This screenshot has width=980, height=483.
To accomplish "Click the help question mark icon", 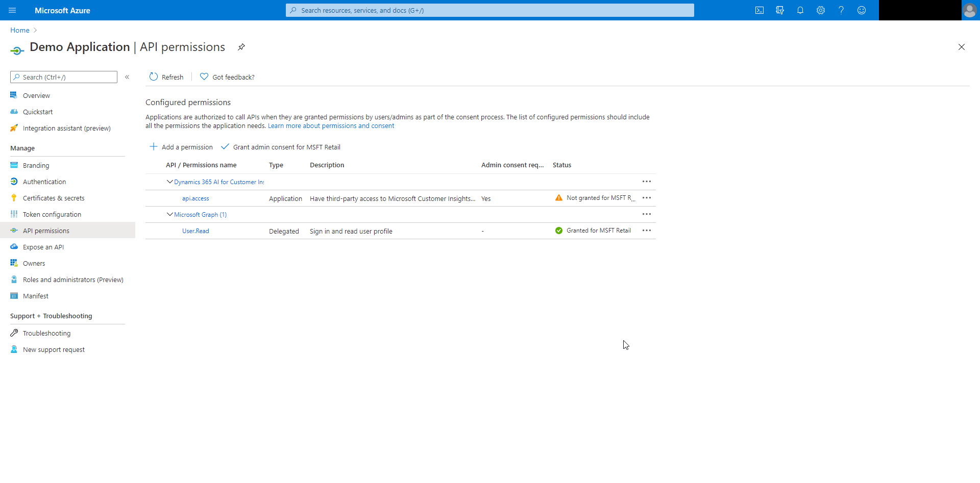I will click(841, 10).
